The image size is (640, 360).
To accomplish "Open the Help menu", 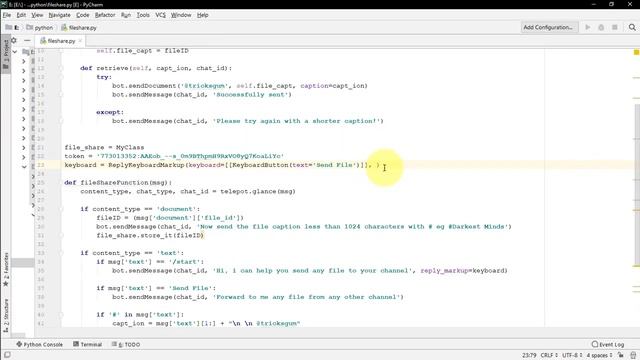I will [x=202, y=15].
